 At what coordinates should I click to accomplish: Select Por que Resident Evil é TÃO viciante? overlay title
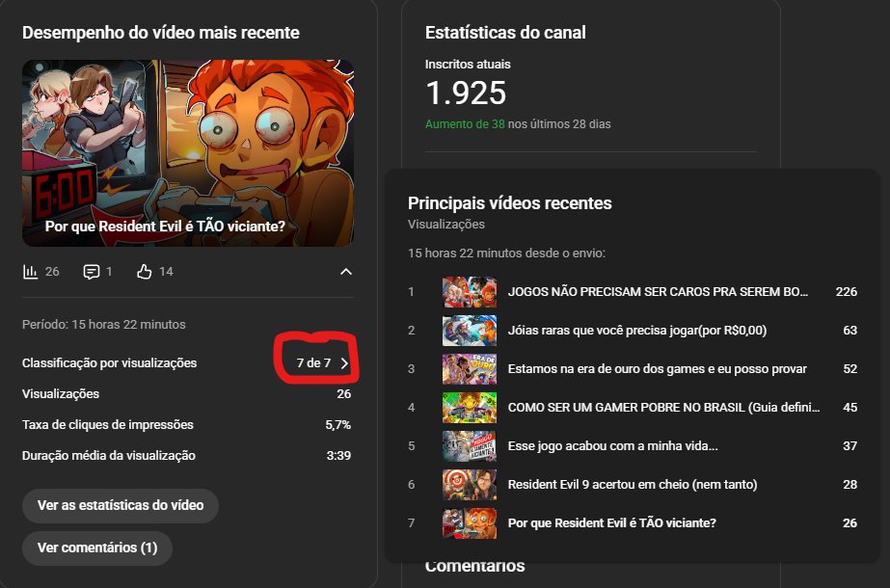pos(165,227)
